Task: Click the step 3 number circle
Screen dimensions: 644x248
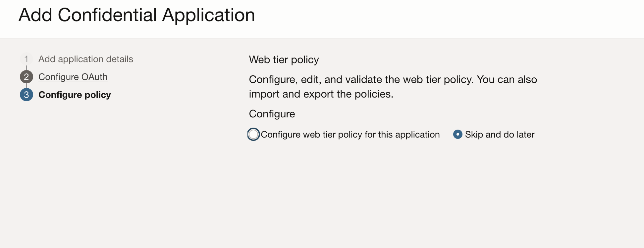Action: (26, 95)
